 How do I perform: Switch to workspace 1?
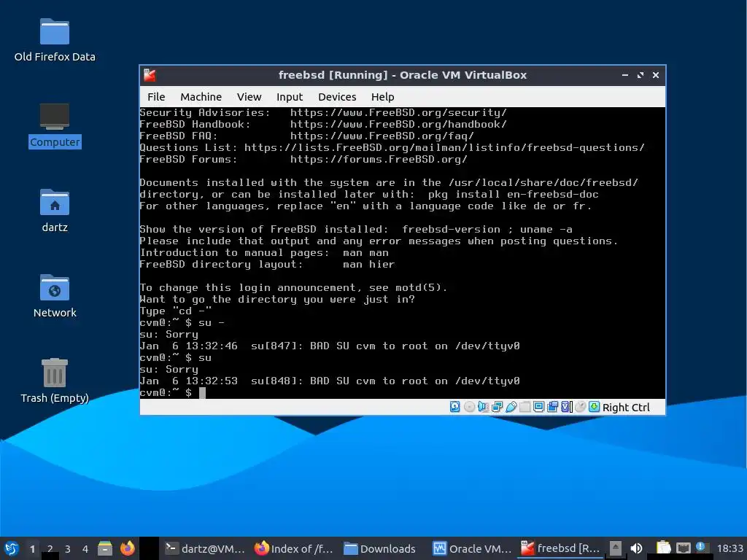tap(32, 548)
